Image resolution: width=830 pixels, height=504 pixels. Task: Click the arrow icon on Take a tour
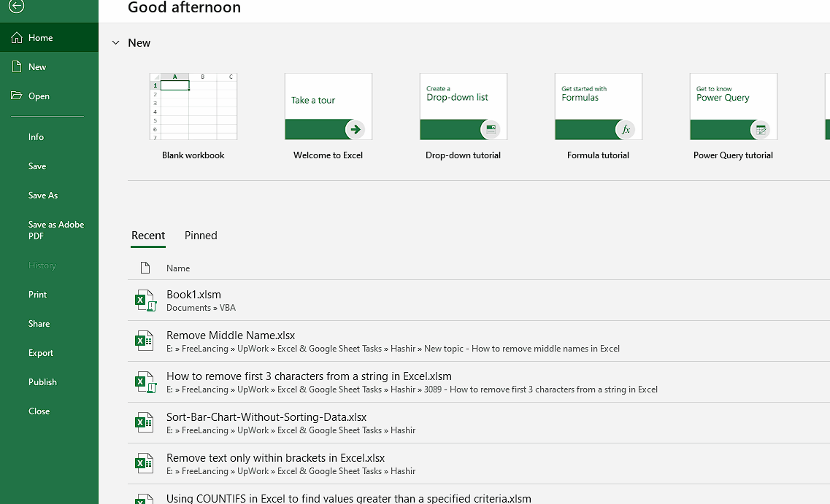pos(356,129)
